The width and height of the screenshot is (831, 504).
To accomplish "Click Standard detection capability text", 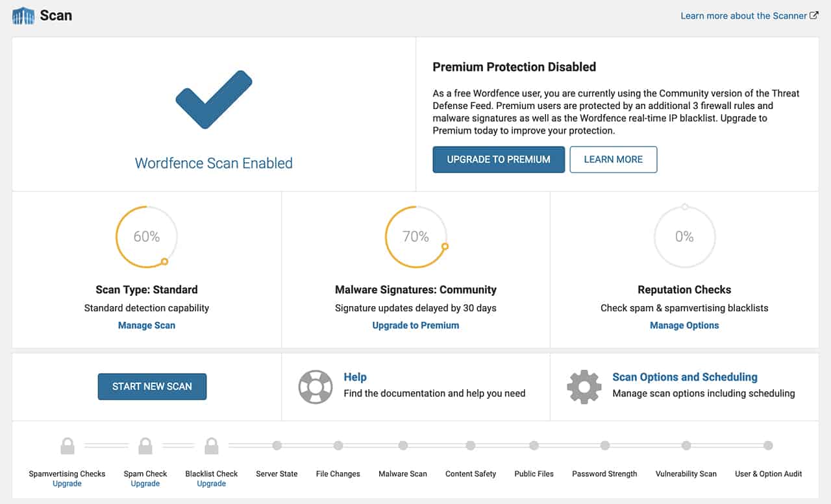I will (x=147, y=308).
